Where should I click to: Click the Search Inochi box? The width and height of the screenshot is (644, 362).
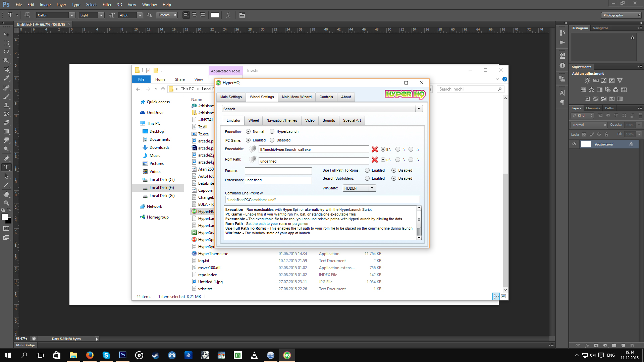pyautogui.click(x=471, y=89)
